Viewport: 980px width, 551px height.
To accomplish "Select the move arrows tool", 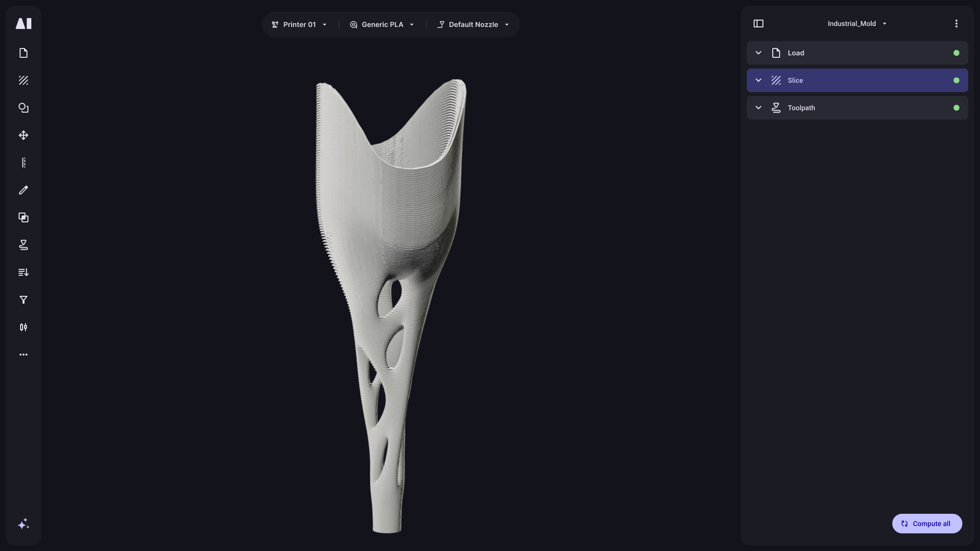I will pos(24,135).
